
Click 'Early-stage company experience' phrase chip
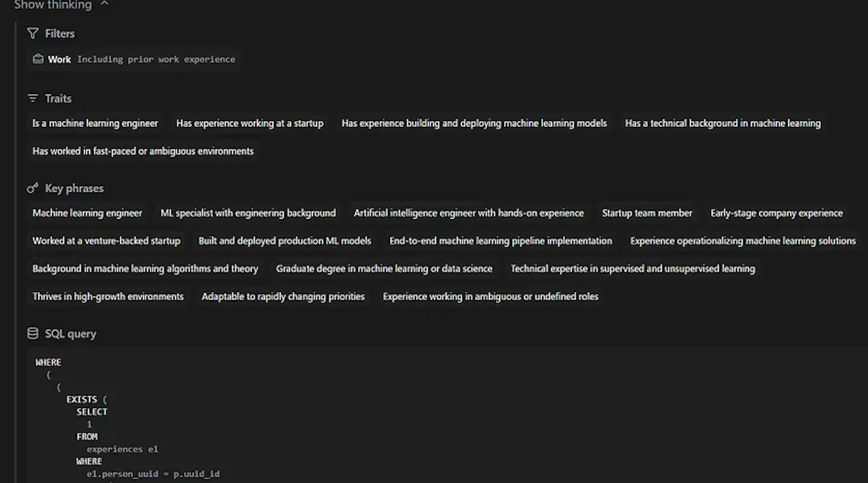click(x=776, y=213)
